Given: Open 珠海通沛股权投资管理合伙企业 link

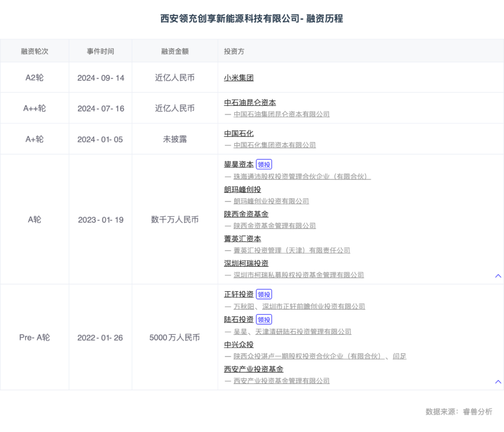Looking at the screenshot, I should click(302, 176).
